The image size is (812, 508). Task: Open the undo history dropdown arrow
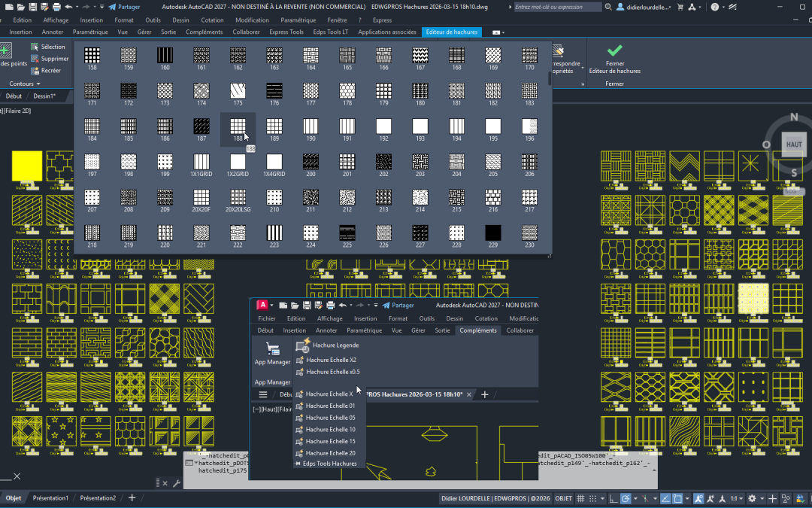pos(77,7)
